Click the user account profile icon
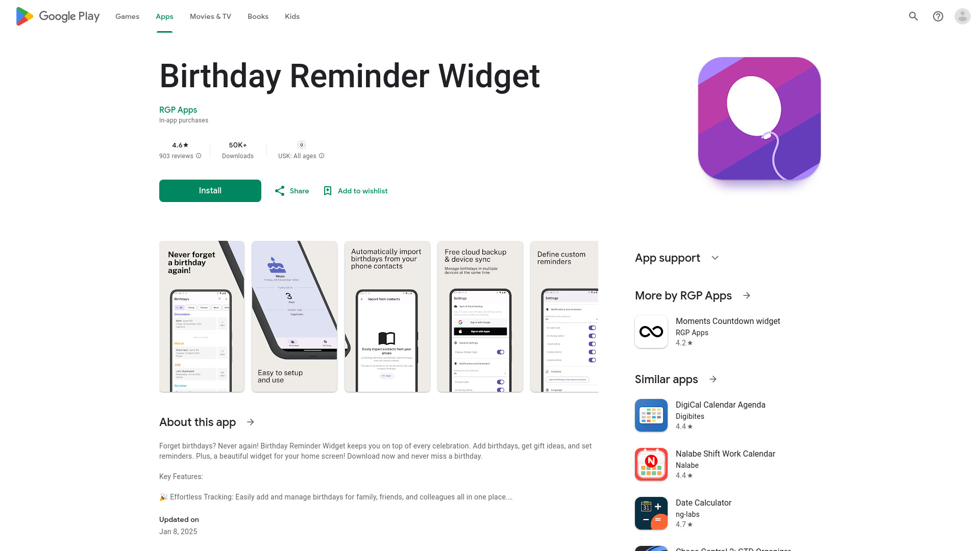Viewport: 980px width, 551px height. pos(963,16)
